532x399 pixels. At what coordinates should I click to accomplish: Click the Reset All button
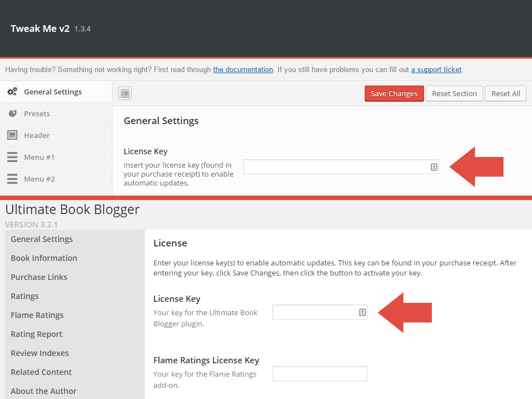pyautogui.click(x=506, y=93)
